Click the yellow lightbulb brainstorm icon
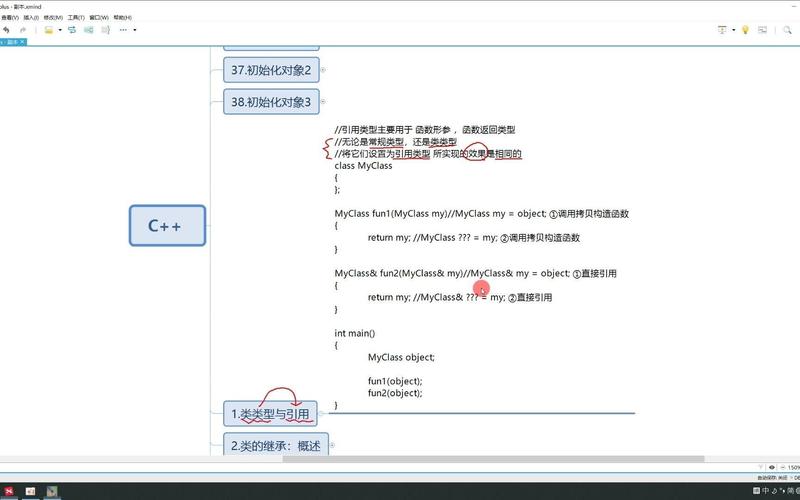This screenshot has height=500, width=800. [745, 30]
